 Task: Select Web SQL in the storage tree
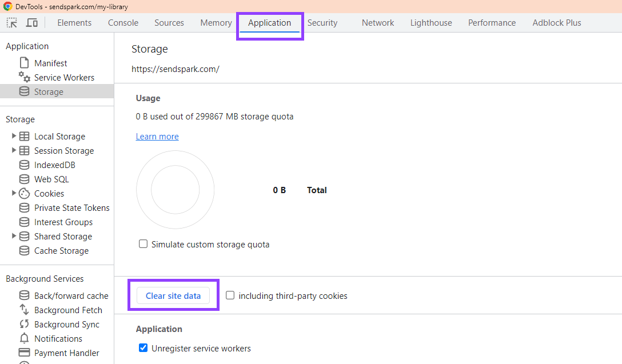tap(51, 179)
